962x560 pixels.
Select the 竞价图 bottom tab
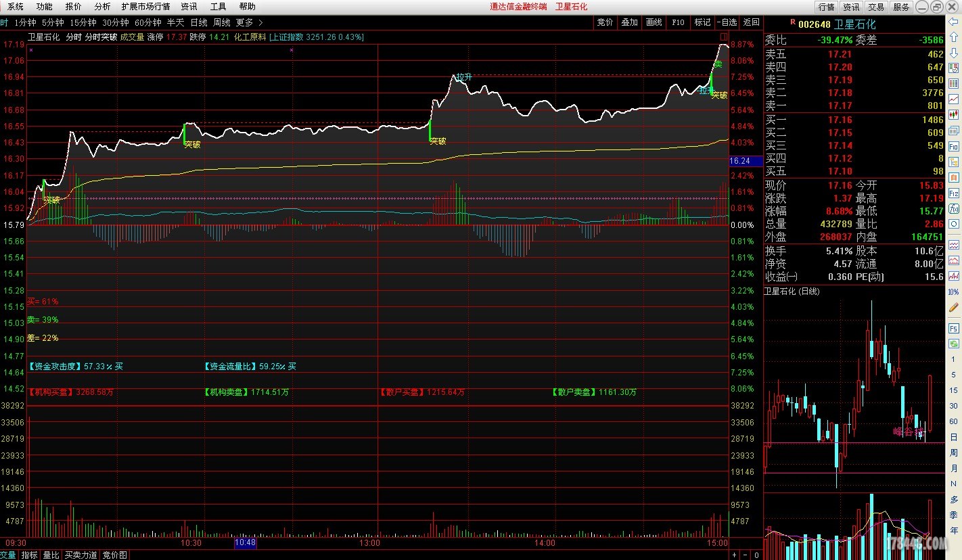(114, 555)
